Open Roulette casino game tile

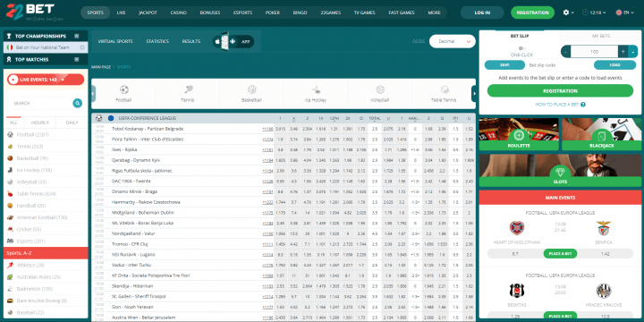519,134
